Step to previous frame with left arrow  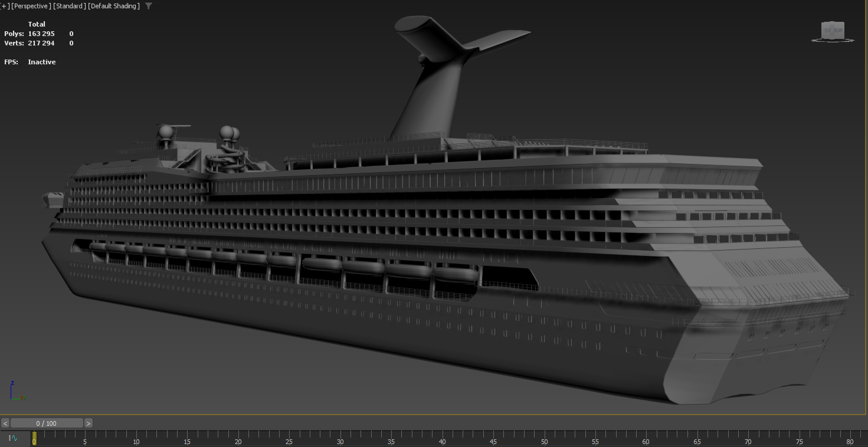coord(5,423)
